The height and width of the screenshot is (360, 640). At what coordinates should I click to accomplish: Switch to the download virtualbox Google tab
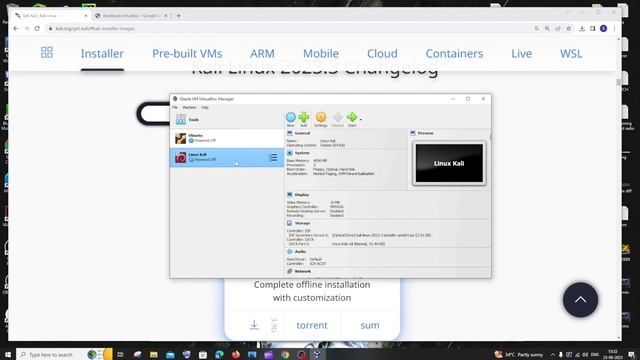coord(131,16)
